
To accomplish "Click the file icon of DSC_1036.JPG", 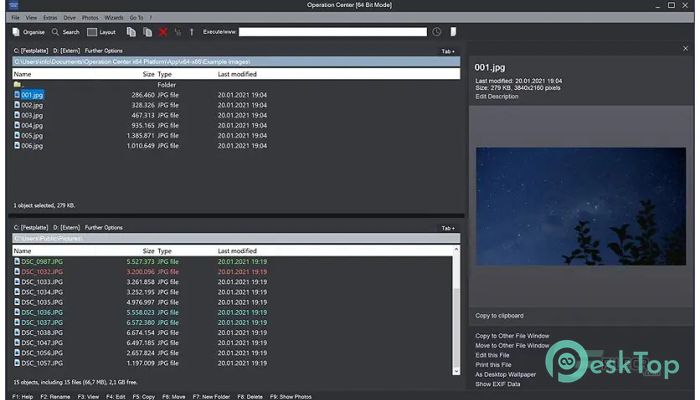I will point(17,312).
